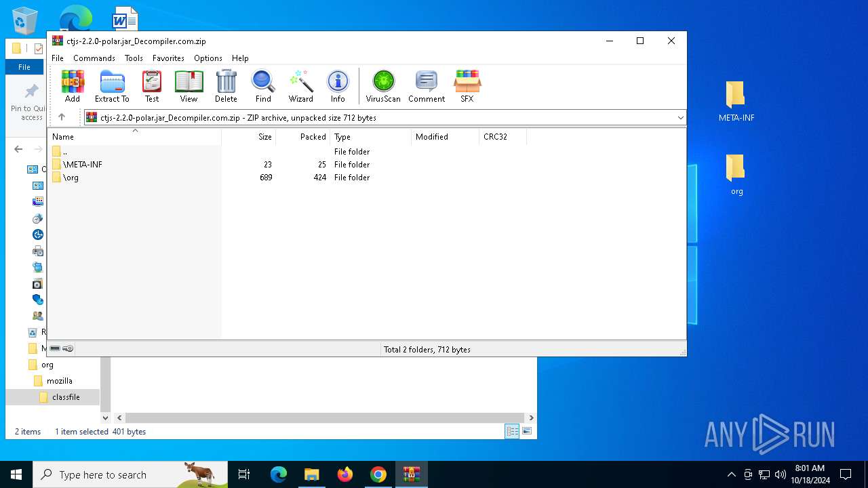Open the Favorites menu
The height and width of the screenshot is (488, 868).
[168, 58]
